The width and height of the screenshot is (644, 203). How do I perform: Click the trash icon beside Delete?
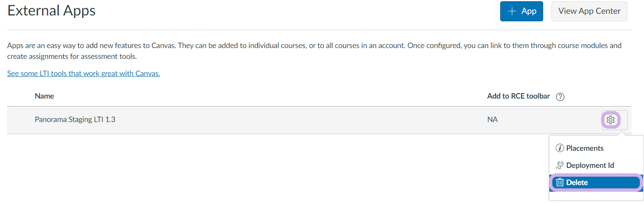(560, 183)
